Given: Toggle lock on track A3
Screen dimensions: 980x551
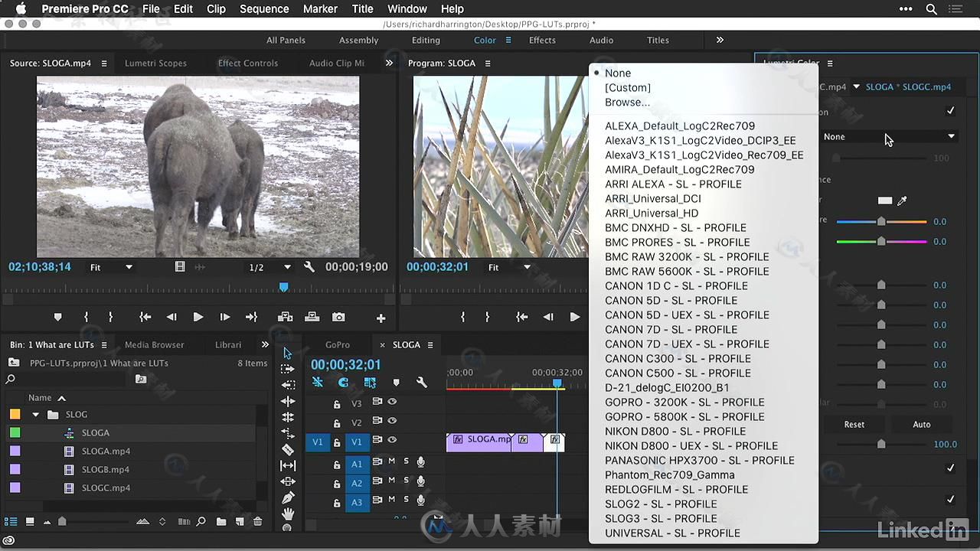Looking at the screenshot, I should (x=336, y=503).
